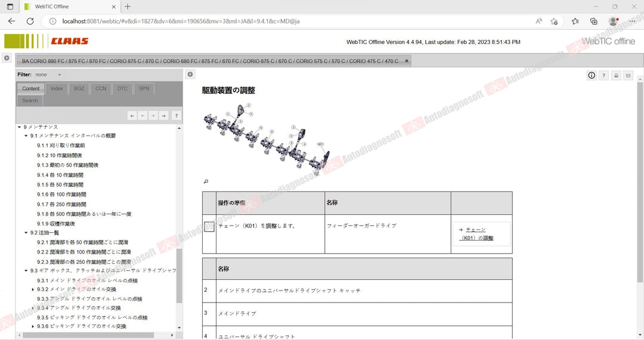Image resolution: width=644 pixels, height=340 pixels.
Task: Open help question-mark icon at top right
Action: click(603, 76)
